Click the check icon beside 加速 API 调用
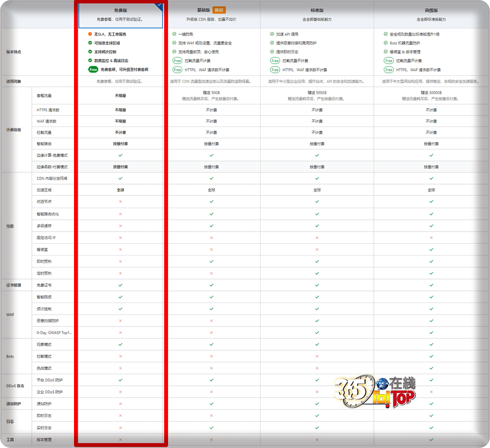The image size is (490, 448). point(272,34)
